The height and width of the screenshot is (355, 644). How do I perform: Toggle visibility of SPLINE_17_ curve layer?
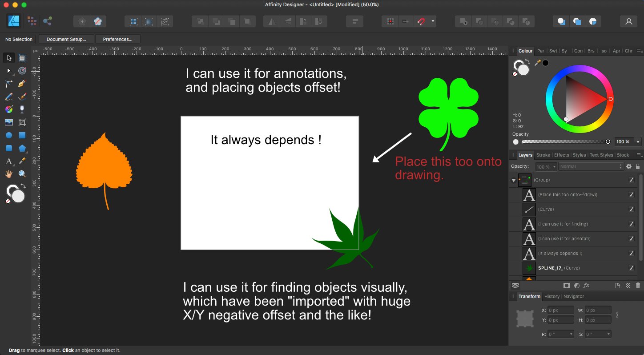631,268
